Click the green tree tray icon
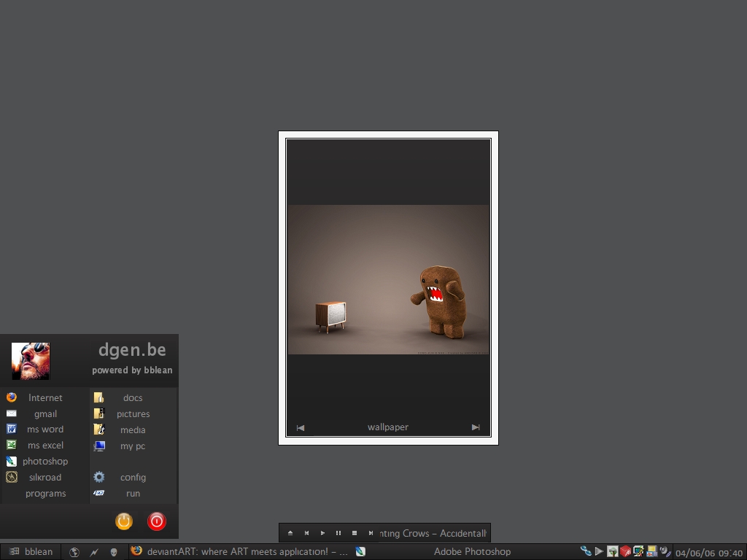Viewport: 747px width, 560px height. tap(612, 551)
